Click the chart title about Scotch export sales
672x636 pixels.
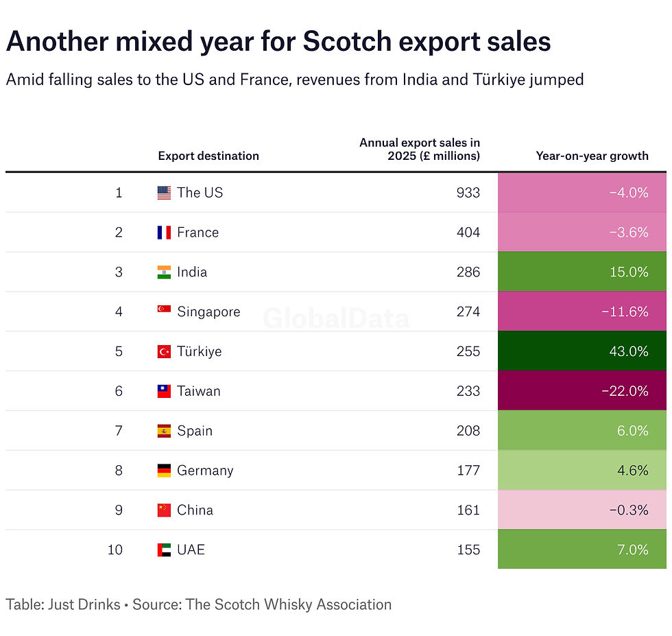click(x=278, y=42)
